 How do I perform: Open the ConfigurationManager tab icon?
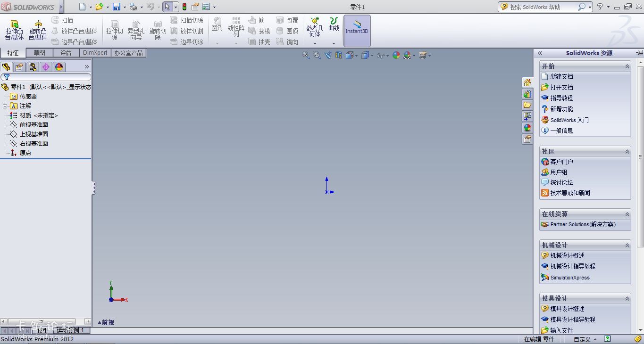coord(33,67)
